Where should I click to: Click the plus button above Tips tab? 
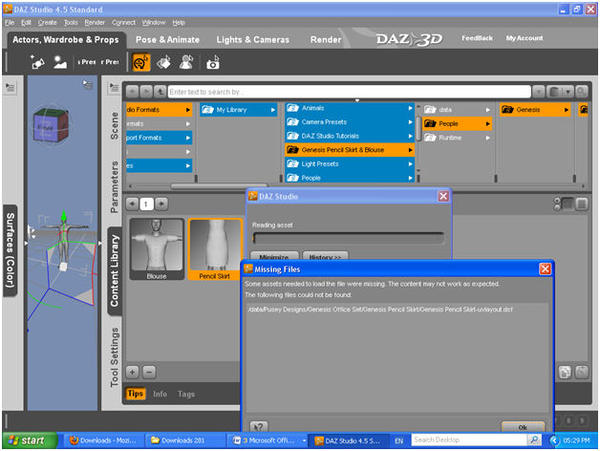(132, 372)
